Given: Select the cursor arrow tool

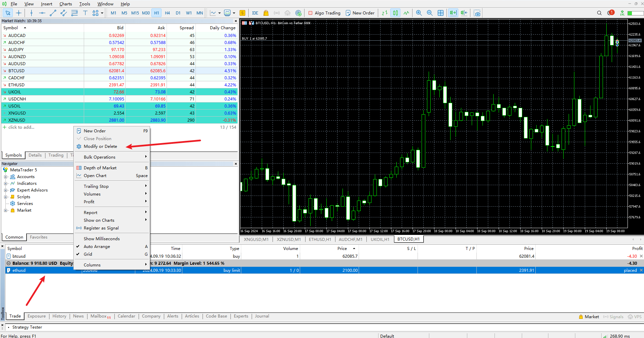Looking at the screenshot, I should (8, 13).
